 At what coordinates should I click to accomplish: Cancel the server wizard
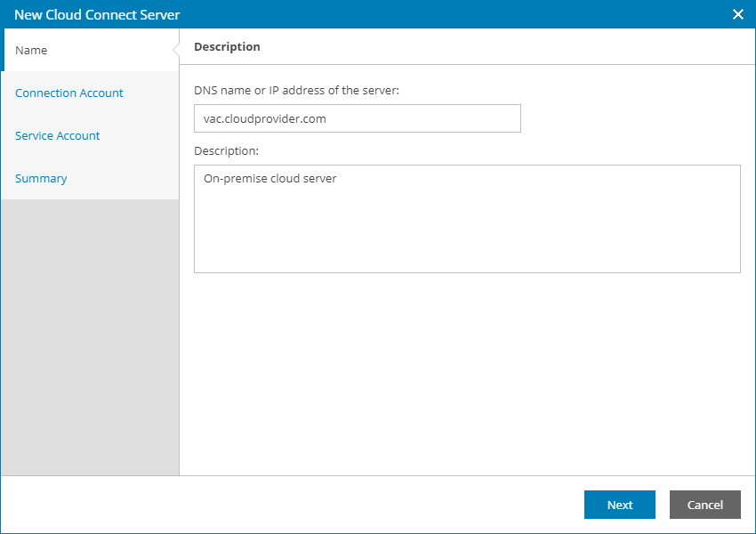pos(704,505)
